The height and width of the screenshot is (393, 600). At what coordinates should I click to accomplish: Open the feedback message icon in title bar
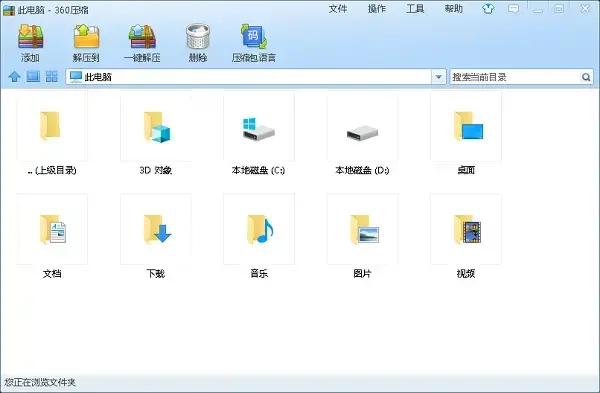click(513, 8)
